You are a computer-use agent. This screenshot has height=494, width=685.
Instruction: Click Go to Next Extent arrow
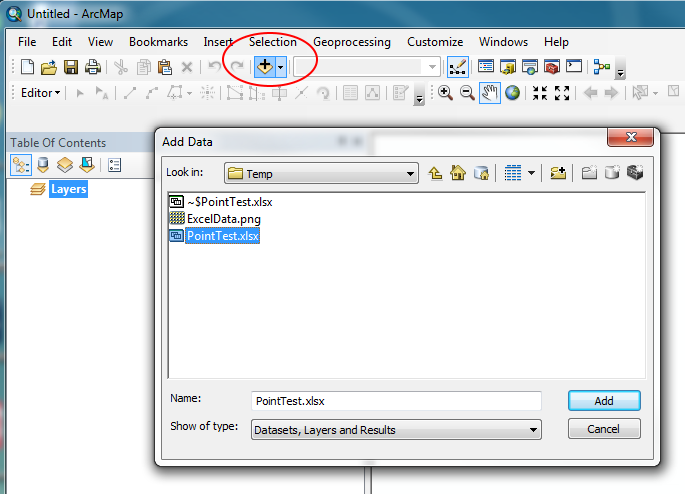(x=611, y=93)
